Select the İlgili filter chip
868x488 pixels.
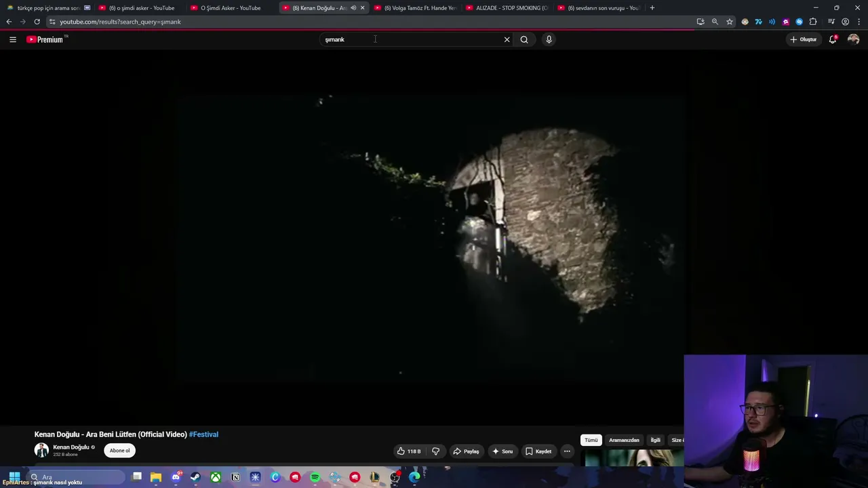655,441
